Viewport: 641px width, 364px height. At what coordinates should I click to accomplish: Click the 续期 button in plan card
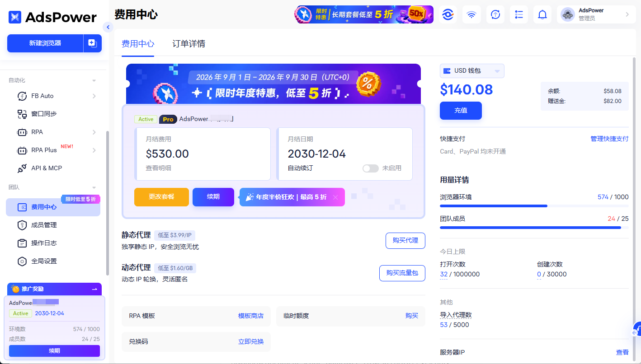pyautogui.click(x=213, y=197)
